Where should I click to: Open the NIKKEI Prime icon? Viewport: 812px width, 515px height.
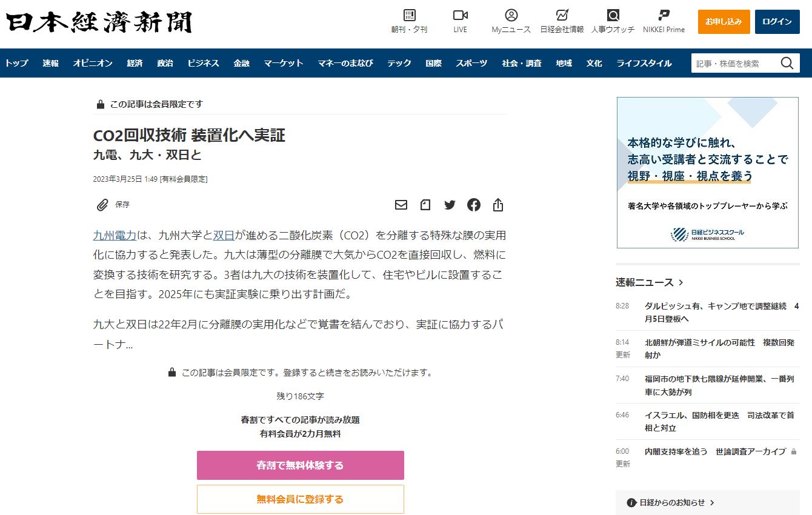click(x=664, y=16)
